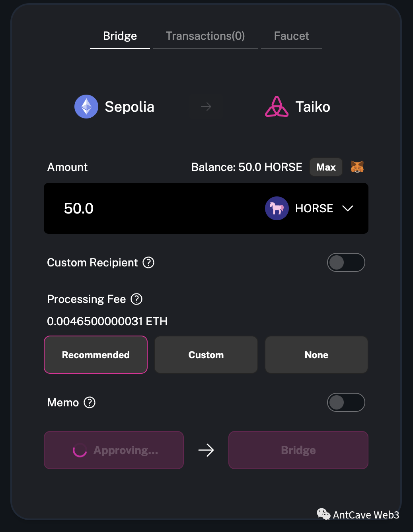
Task: Switch to the Transactions(0) tab
Action: pyautogui.click(x=205, y=36)
